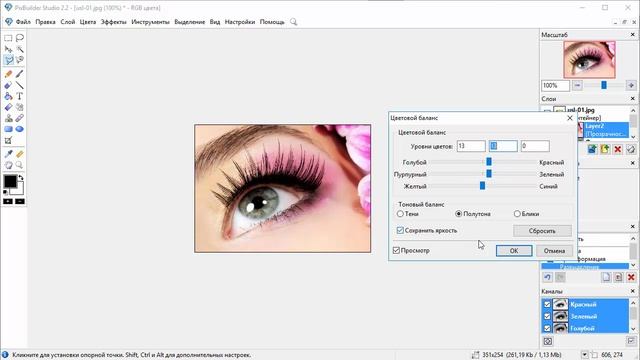Select the Полутона radio button
Viewport: 640px width, 360px height.
coord(458,213)
